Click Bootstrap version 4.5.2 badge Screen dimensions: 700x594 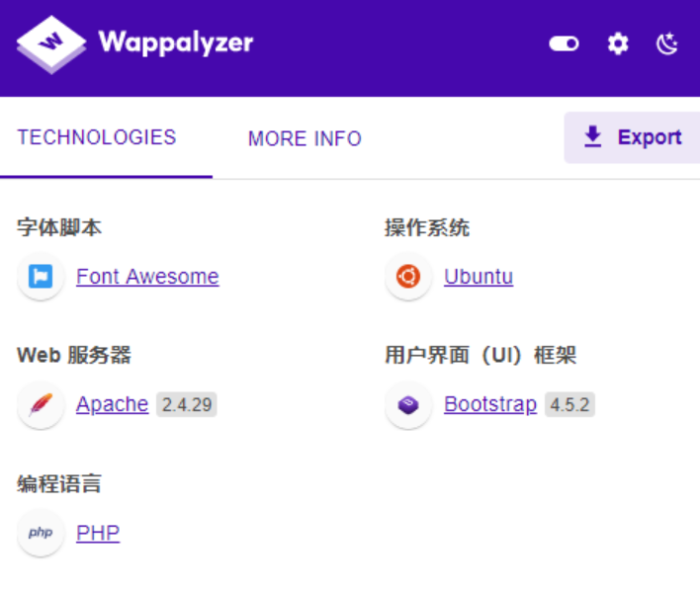pyautogui.click(x=569, y=405)
